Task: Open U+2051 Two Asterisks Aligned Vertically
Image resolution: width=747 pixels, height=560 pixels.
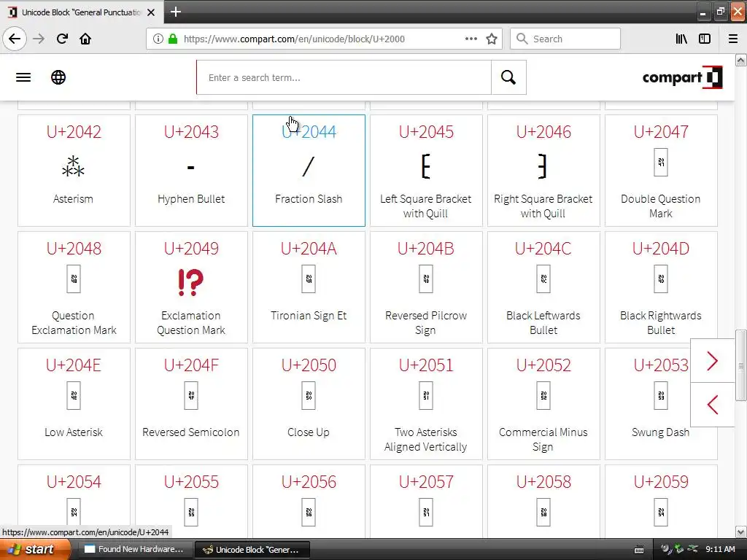Action: click(x=426, y=404)
